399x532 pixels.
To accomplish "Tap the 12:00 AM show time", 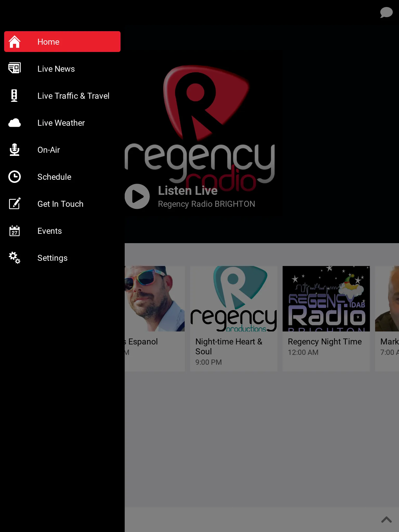I will point(303,352).
